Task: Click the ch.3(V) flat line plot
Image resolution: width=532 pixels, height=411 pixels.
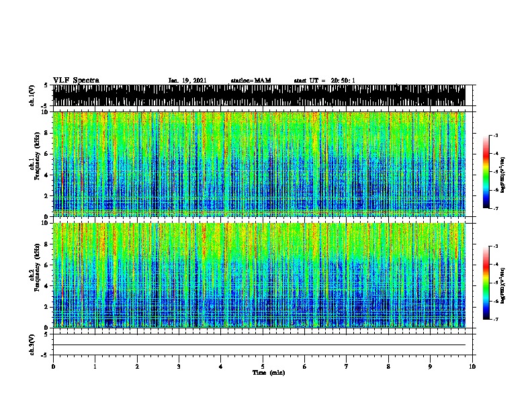Action: coord(263,345)
